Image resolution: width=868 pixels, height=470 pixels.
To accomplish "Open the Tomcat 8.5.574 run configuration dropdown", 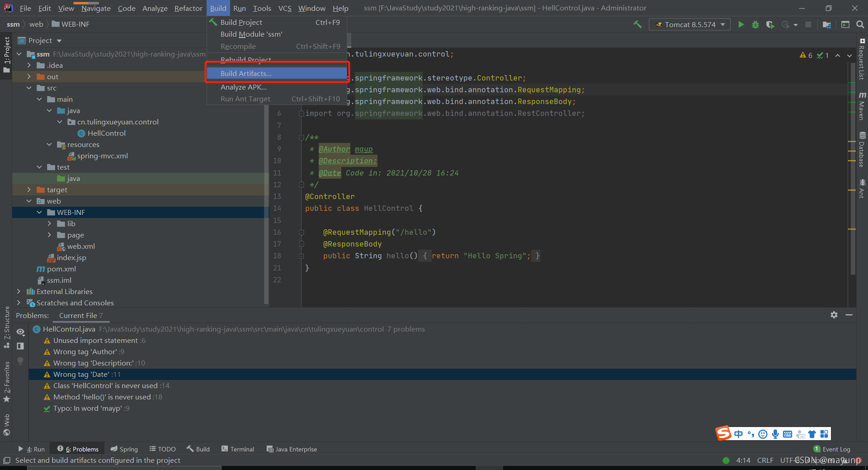I will pos(690,24).
